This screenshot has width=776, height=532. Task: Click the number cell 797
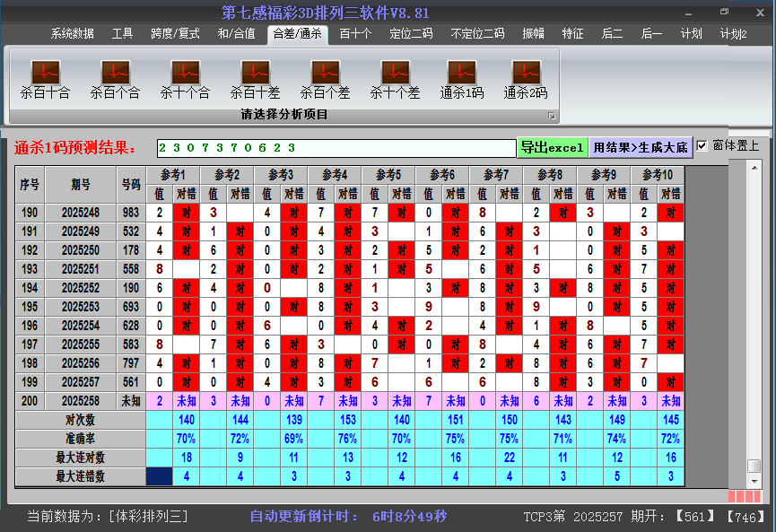pos(131,363)
